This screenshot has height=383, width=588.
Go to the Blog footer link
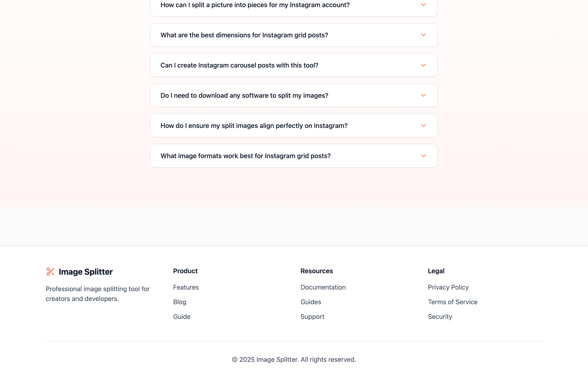pos(180,302)
